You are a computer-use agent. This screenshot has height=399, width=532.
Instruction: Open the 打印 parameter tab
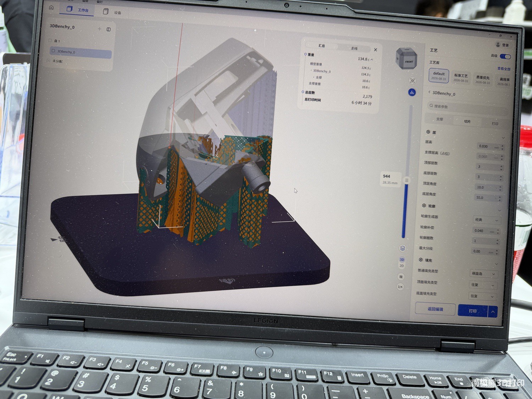(x=495, y=124)
